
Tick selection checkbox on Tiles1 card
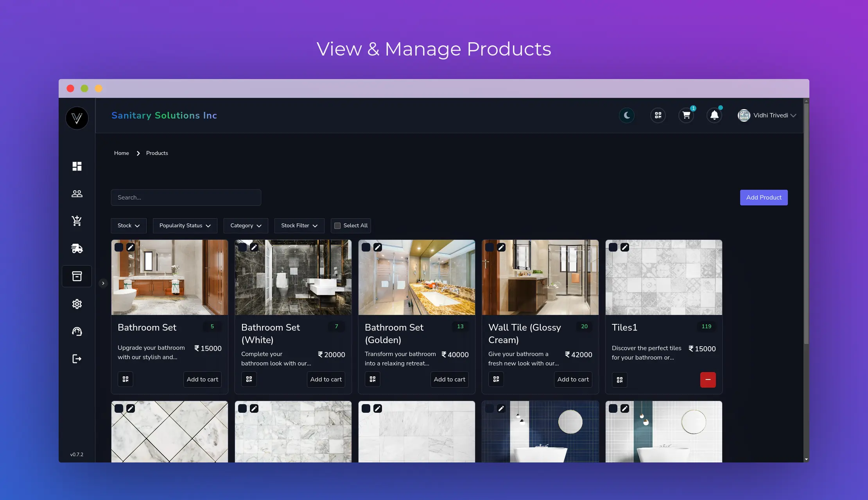coord(613,247)
